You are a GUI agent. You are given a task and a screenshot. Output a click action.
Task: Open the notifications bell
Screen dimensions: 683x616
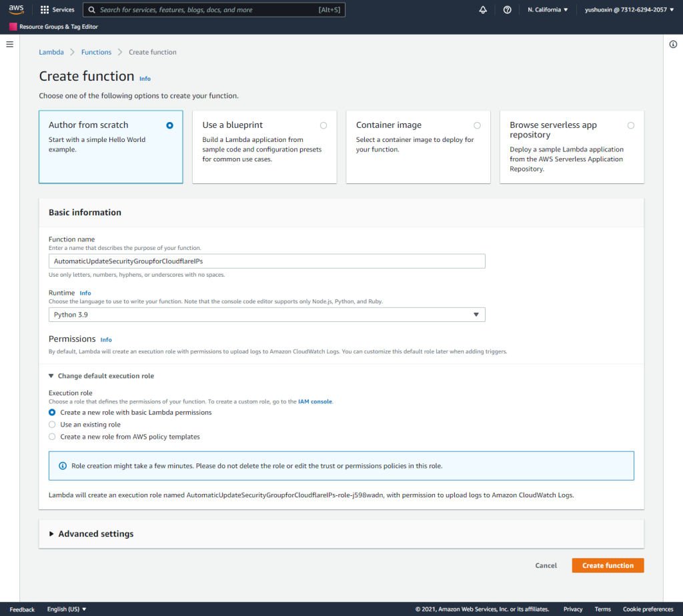(483, 10)
